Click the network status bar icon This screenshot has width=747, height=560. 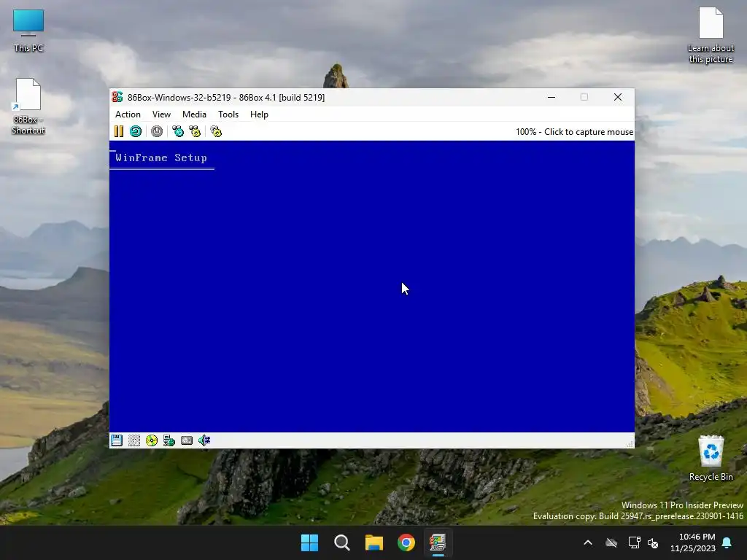pos(169,440)
